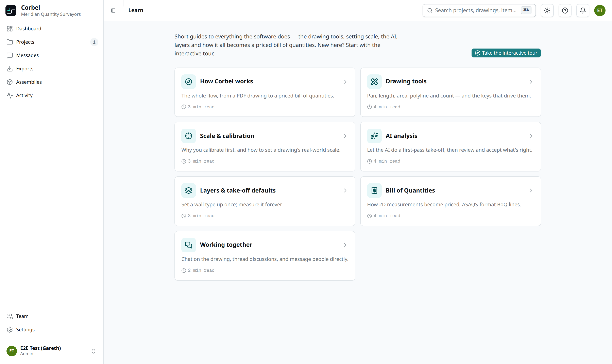Open notifications bell icon

click(582, 11)
